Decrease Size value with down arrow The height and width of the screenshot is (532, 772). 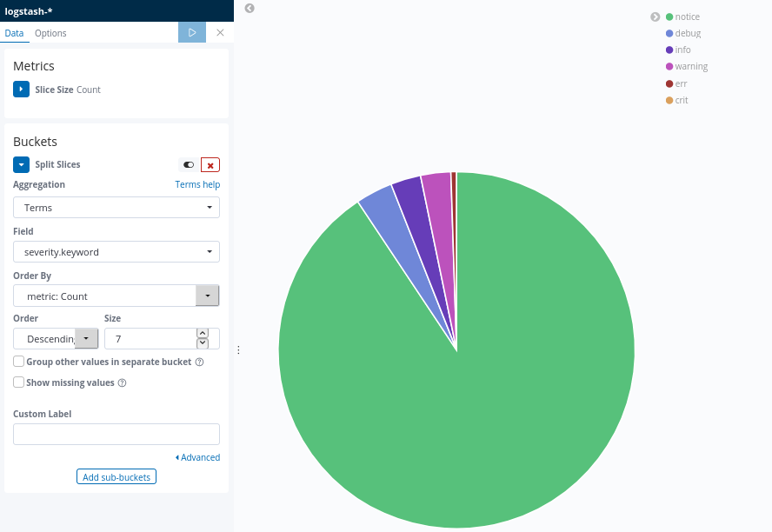pos(203,343)
